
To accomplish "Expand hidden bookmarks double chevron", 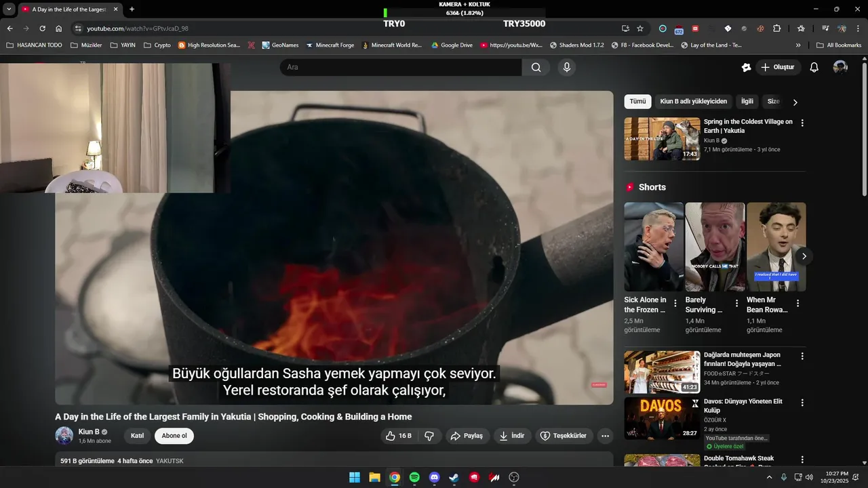I will pyautogui.click(x=798, y=45).
